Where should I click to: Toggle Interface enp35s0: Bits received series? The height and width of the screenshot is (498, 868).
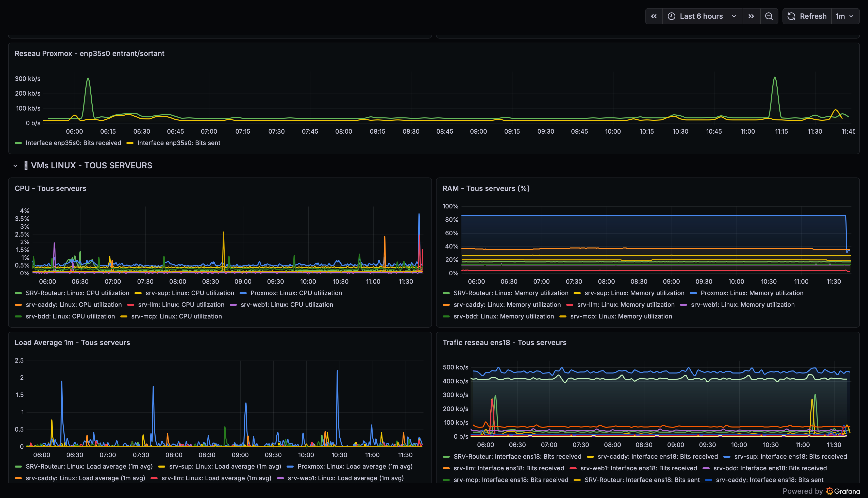click(x=73, y=143)
